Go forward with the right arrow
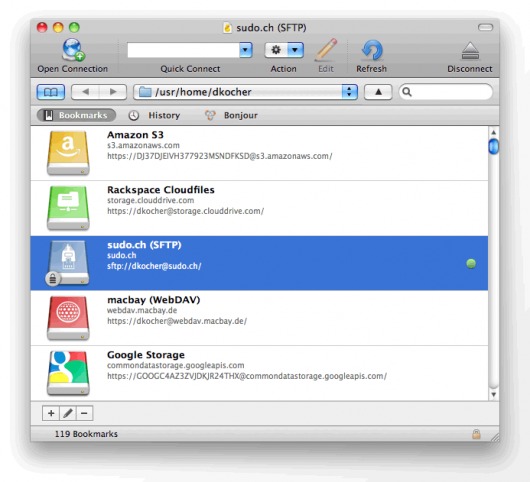 pos(113,92)
